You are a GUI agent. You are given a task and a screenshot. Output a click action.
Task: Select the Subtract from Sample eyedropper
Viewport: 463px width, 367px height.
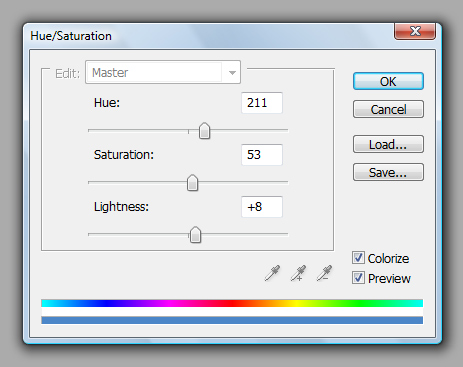tap(324, 273)
